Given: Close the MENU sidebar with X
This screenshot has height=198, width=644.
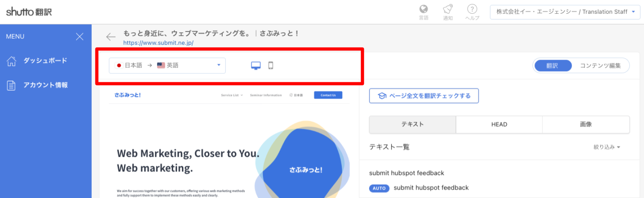Looking at the screenshot, I should (x=80, y=37).
